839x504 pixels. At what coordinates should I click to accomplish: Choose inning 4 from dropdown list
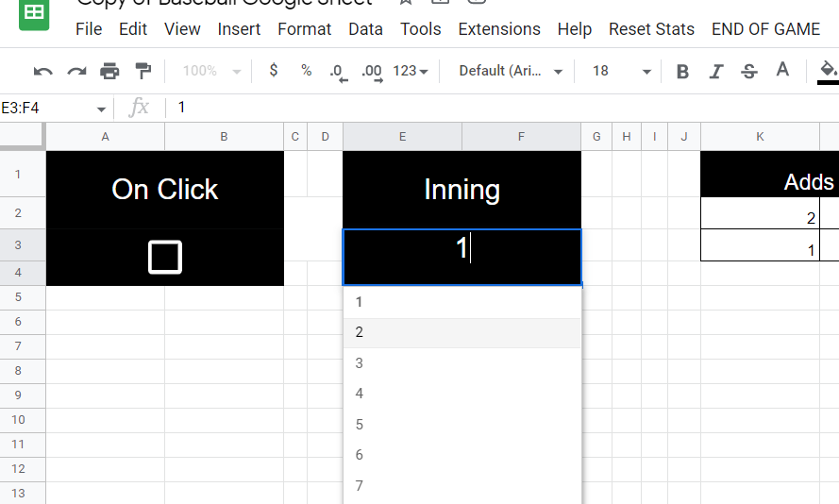pyautogui.click(x=462, y=394)
